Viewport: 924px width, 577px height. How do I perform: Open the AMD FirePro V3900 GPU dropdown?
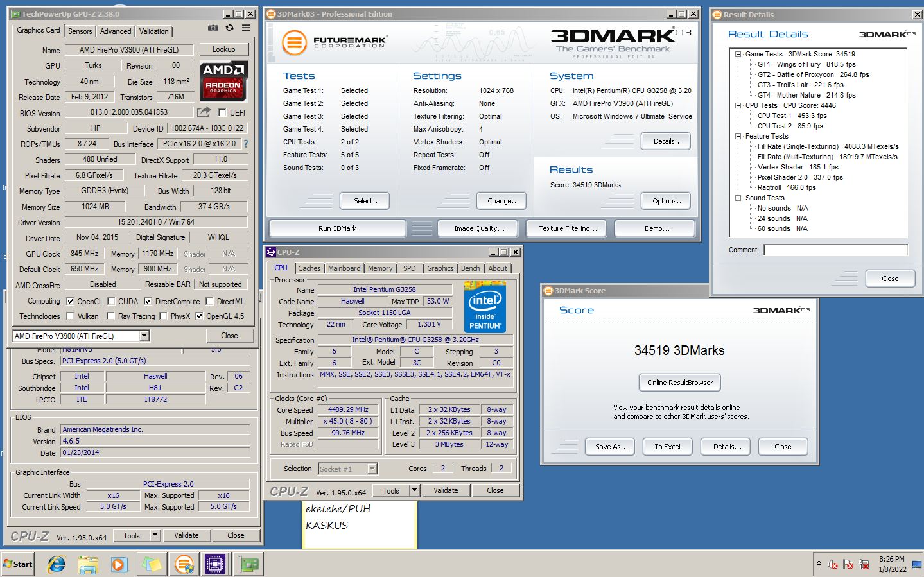(144, 336)
